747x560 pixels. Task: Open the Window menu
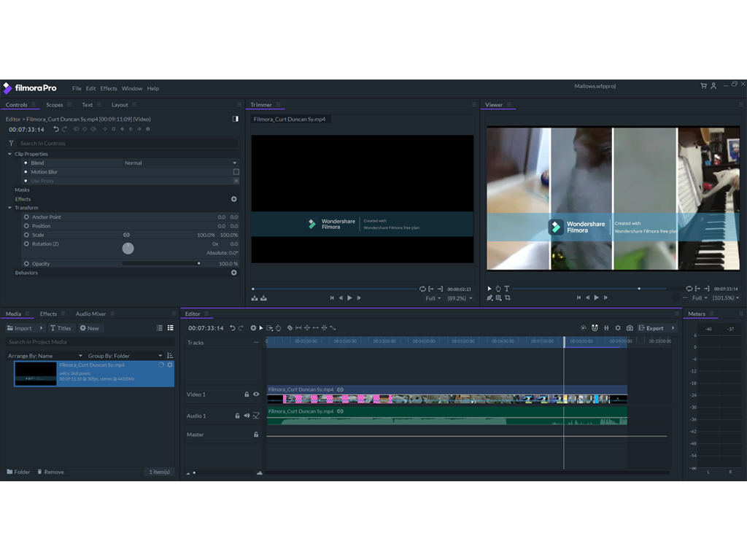click(132, 88)
